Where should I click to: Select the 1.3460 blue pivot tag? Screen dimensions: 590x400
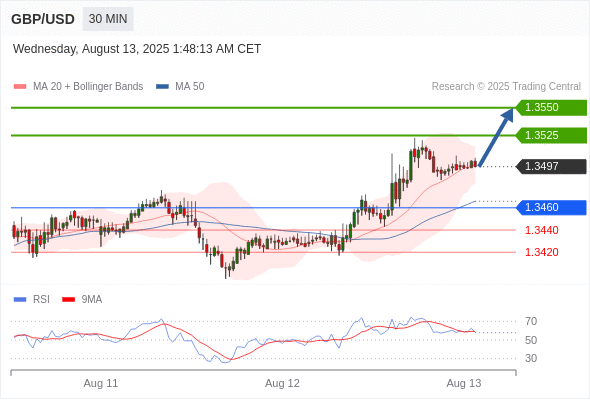(551, 207)
